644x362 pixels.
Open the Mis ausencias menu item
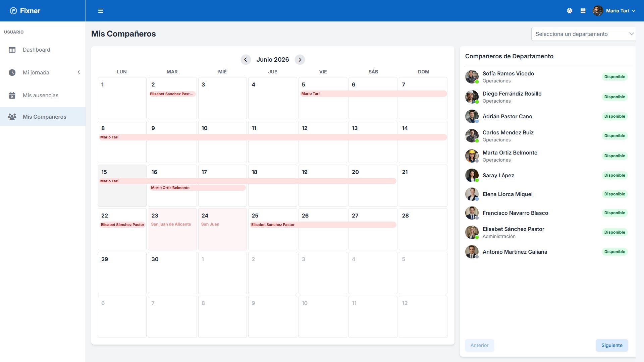pyautogui.click(x=43, y=96)
